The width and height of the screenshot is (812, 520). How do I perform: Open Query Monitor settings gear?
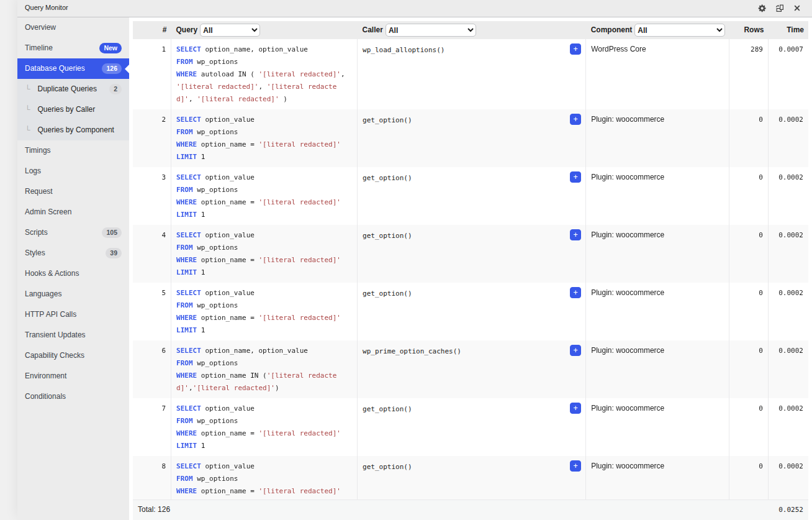(x=762, y=8)
